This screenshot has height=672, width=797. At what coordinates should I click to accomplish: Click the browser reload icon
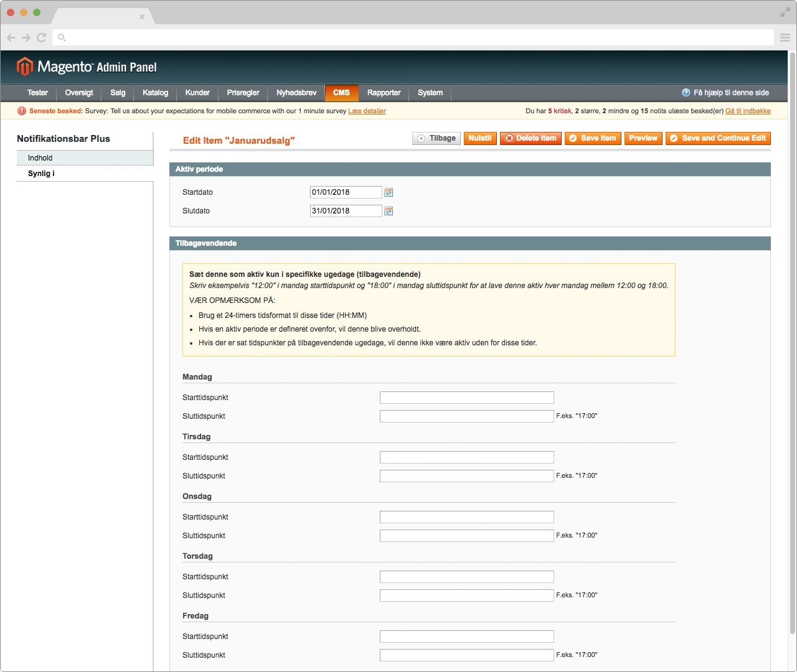(x=42, y=37)
